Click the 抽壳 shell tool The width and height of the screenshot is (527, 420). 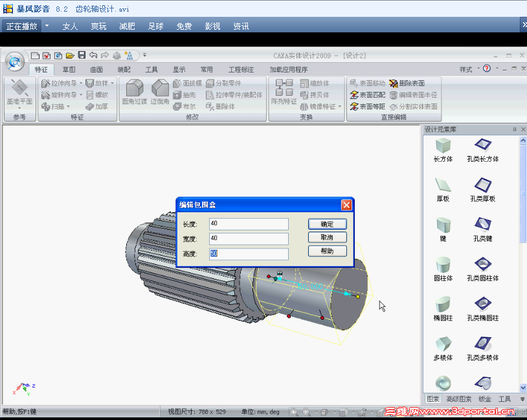(x=184, y=95)
